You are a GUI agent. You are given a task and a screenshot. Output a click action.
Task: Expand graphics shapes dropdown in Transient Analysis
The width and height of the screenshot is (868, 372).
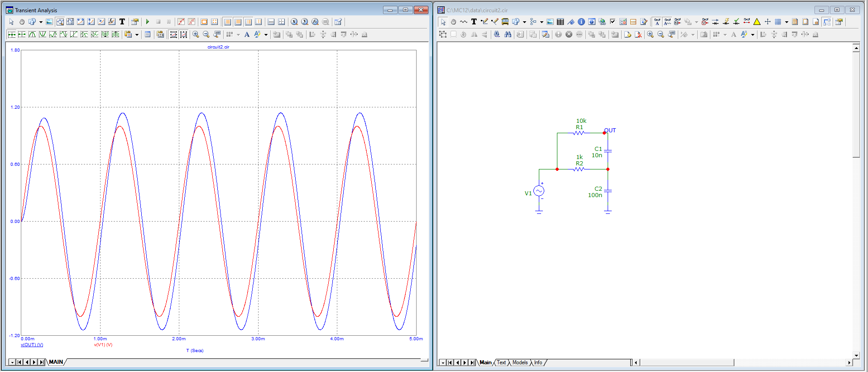pos(41,22)
